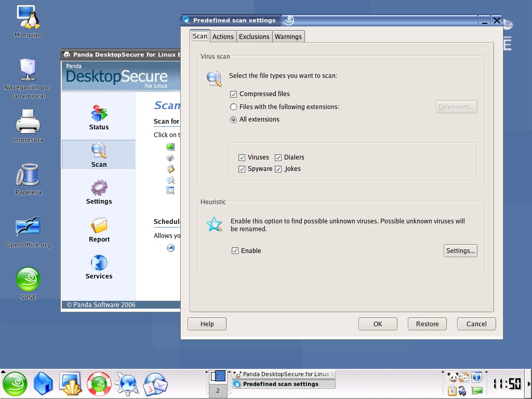
Task: Launch OpenOffice.org desktop icon
Action: coord(28,232)
